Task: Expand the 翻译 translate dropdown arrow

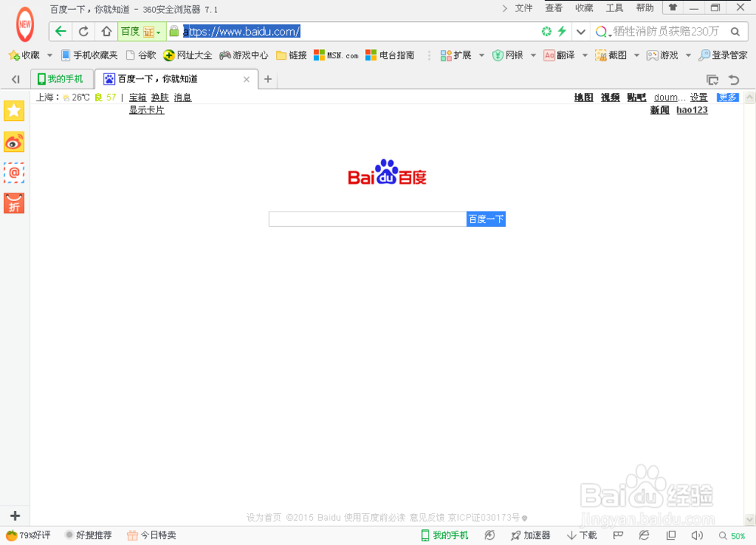Action: (x=584, y=55)
